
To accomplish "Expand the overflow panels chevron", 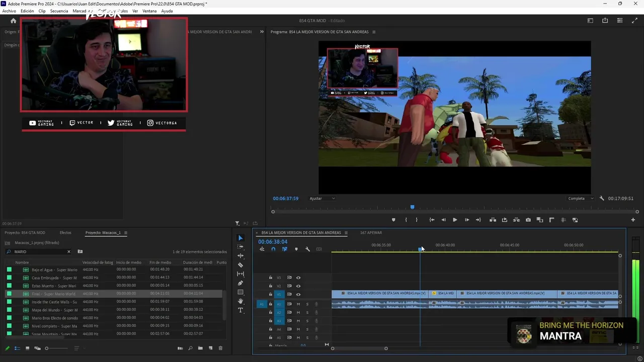I will coord(262,32).
